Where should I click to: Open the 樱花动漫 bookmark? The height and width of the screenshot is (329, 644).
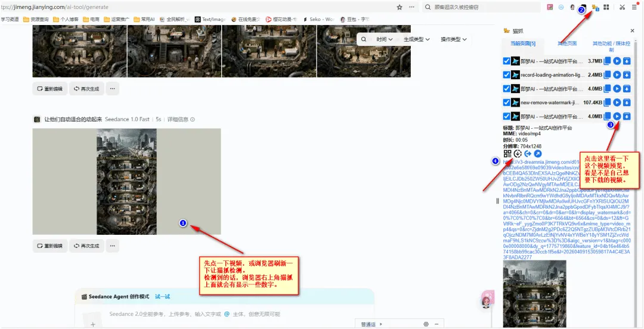[281, 19]
